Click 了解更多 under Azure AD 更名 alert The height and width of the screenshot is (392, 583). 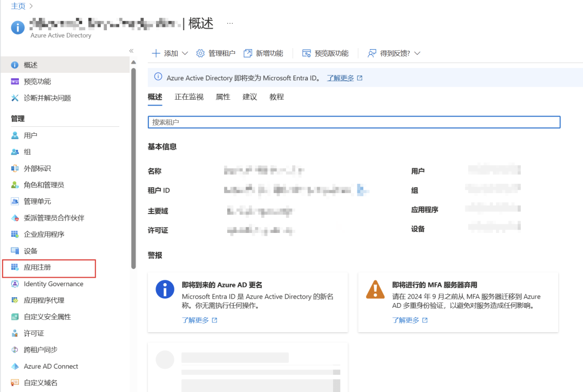point(195,320)
